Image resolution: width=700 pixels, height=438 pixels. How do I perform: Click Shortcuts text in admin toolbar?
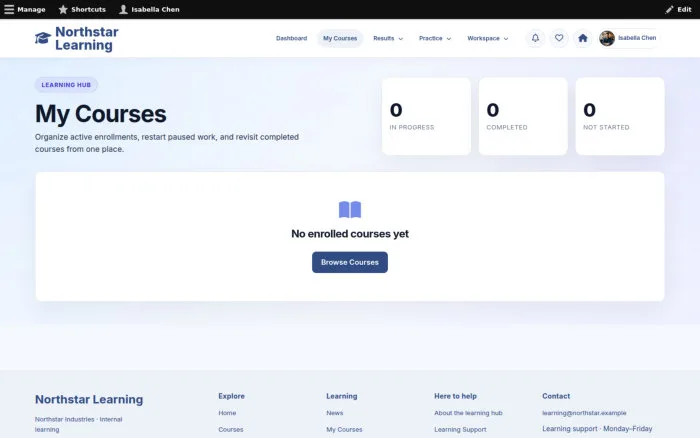(88, 9)
